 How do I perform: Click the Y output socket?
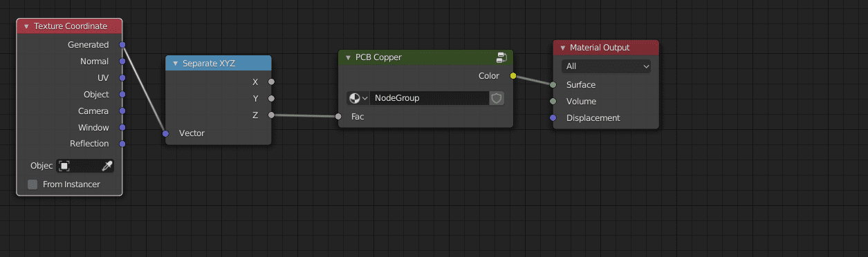coord(271,98)
